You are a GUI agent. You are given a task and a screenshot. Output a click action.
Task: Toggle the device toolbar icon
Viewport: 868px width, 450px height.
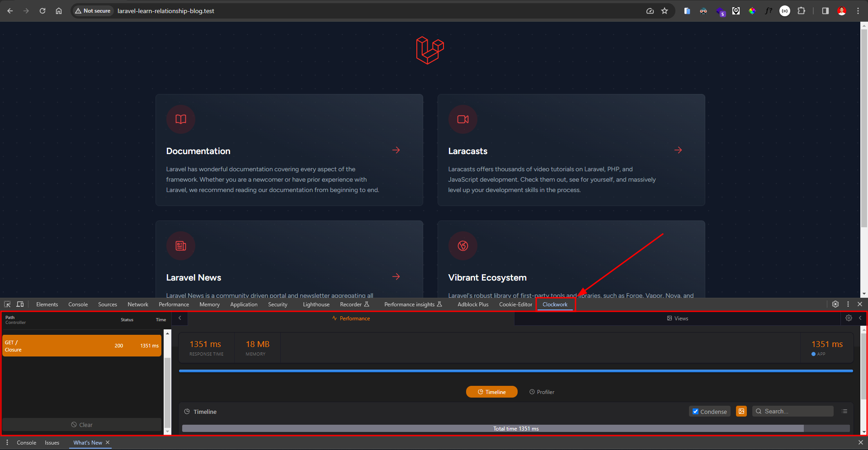click(20, 304)
